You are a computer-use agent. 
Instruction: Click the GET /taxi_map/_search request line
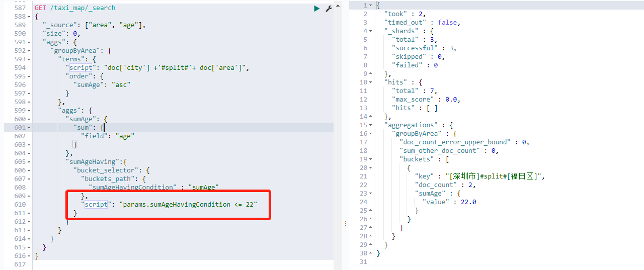tap(75, 8)
